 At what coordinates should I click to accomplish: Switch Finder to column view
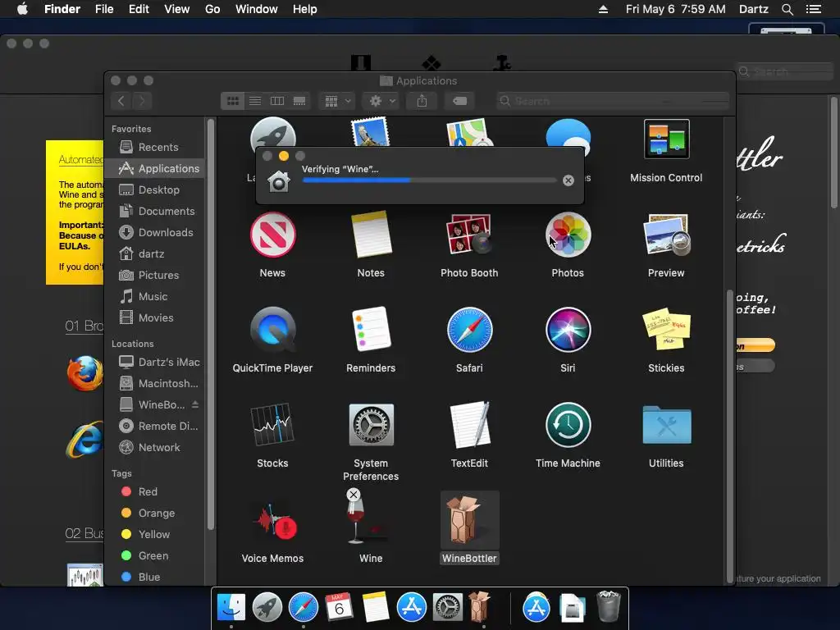pos(277,101)
